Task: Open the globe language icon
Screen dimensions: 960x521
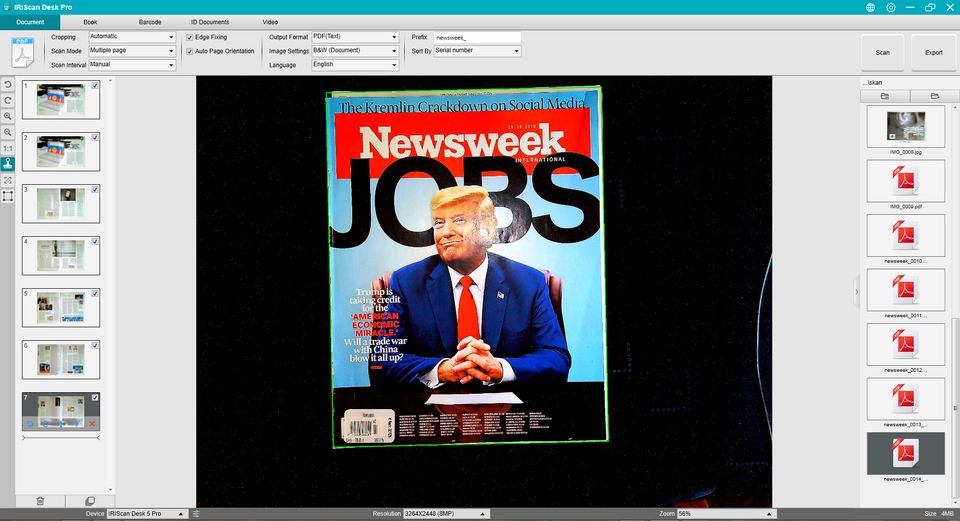Action: coord(870,7)
